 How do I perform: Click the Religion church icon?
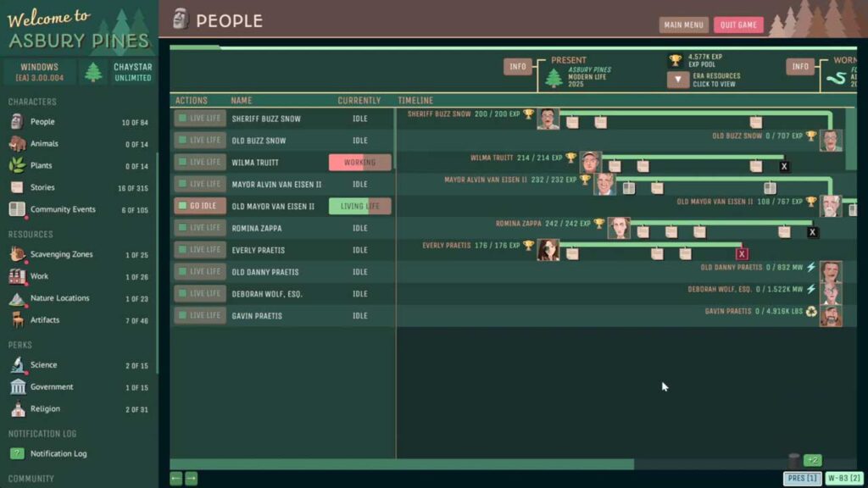[x=17, y=409]
